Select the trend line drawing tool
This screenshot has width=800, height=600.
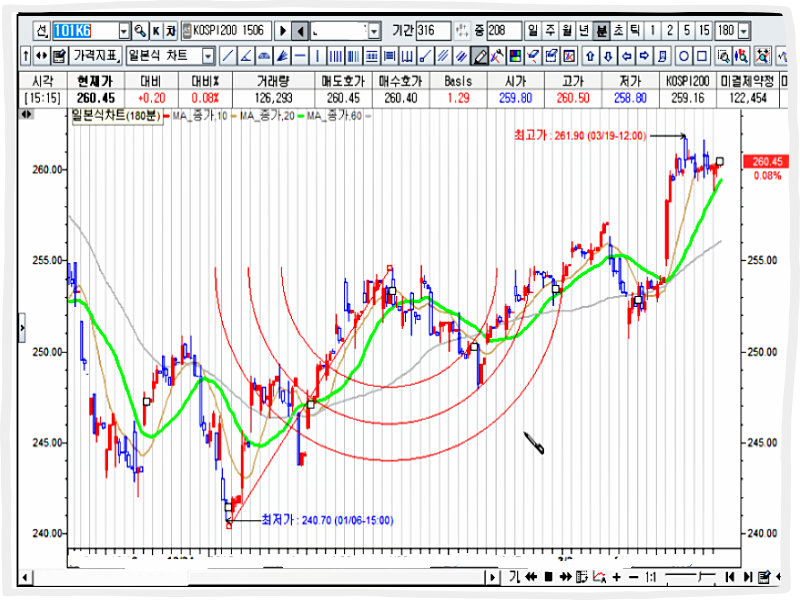[228, 56]
